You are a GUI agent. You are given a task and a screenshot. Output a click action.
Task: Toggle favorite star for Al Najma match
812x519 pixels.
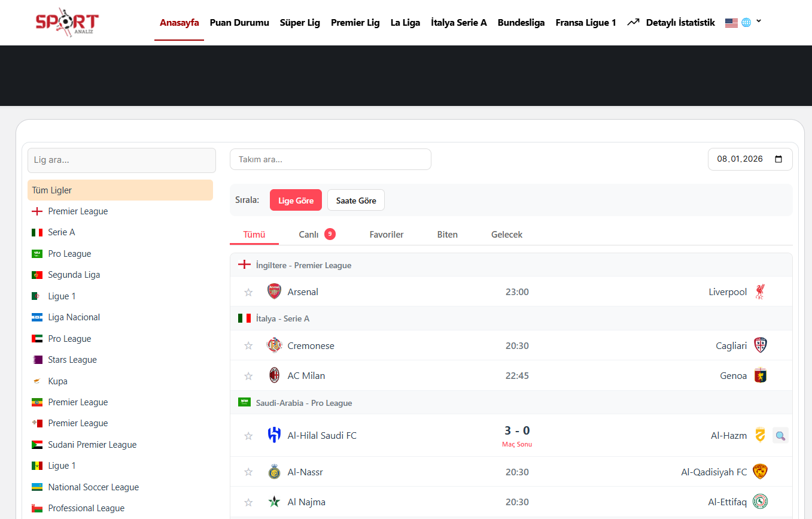click(248, 502)
